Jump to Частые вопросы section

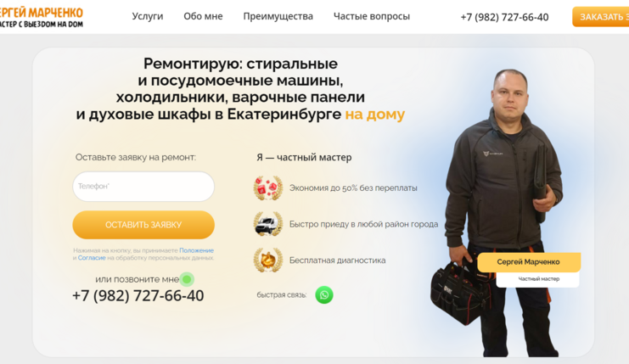(x=372, y=16)
